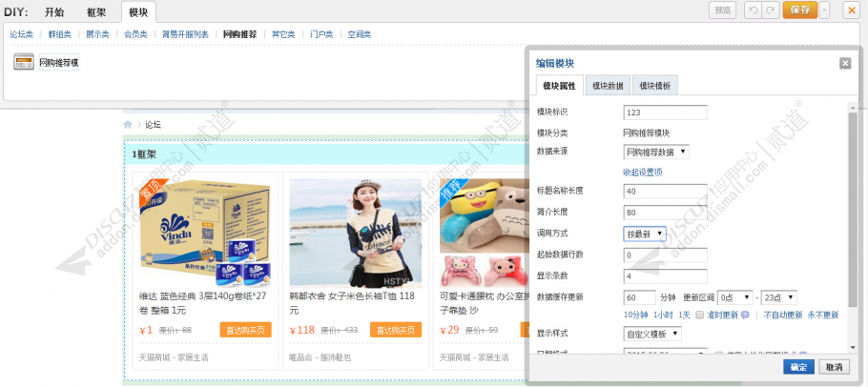Click the 1天 quick link
This screenshot has width=868, height=387.
(x=684, y=316)
